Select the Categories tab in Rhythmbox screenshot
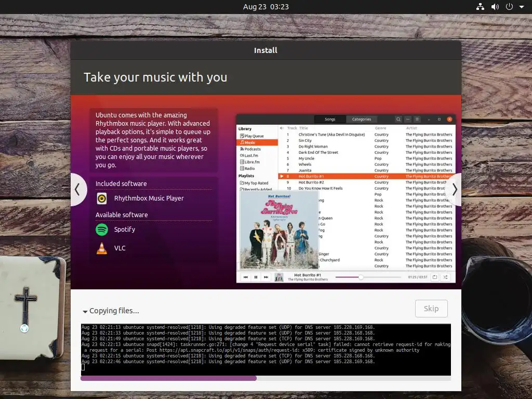This screenshot has height=399, width=532. point(362,119)
